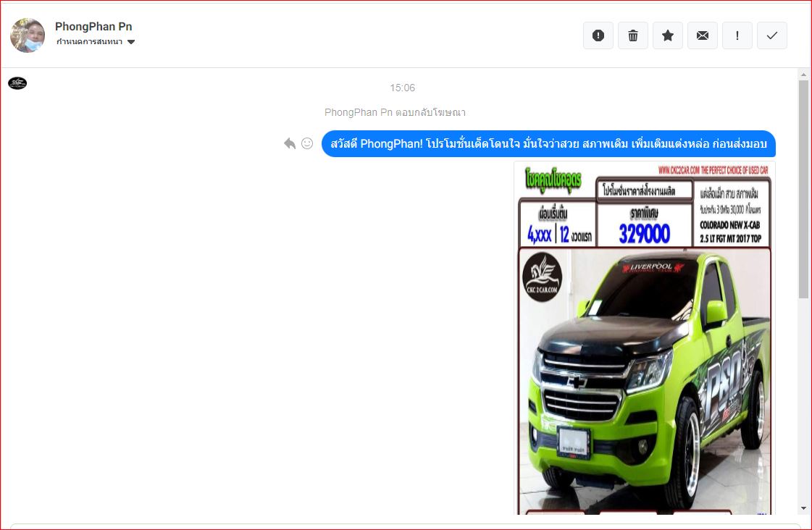Select the blue greeting message bubble

548,143
